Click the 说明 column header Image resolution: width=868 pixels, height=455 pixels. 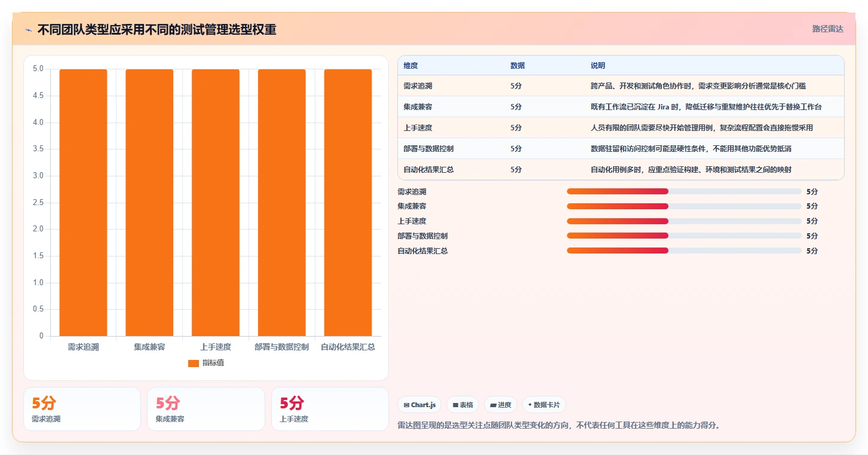pos(598,66)
